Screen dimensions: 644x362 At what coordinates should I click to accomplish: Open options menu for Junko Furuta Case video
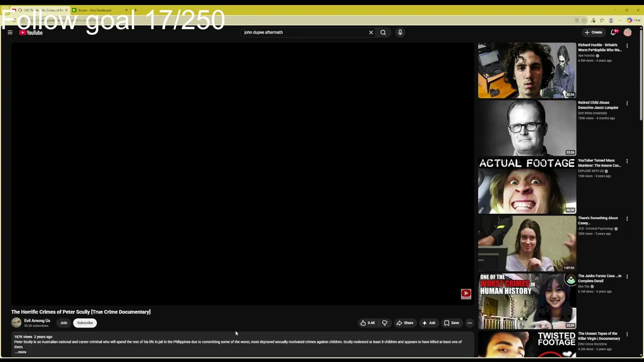[627, 277]
